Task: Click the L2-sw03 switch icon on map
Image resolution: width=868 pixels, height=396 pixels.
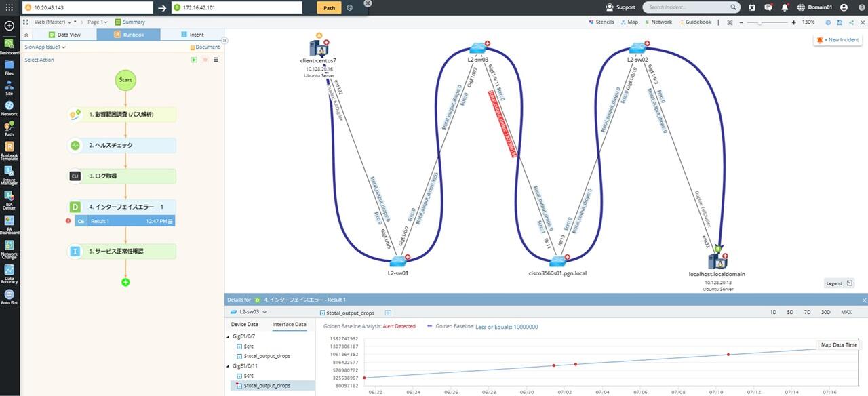Action: 479,48
